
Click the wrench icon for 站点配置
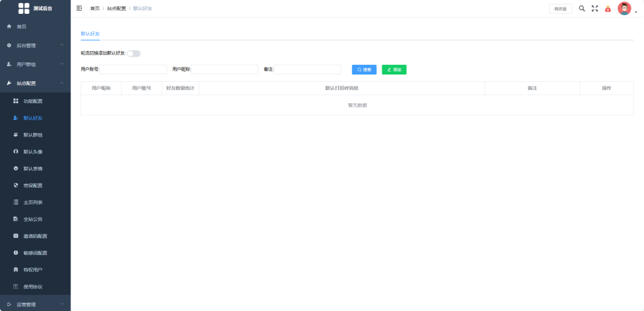(x=9, y=83)
